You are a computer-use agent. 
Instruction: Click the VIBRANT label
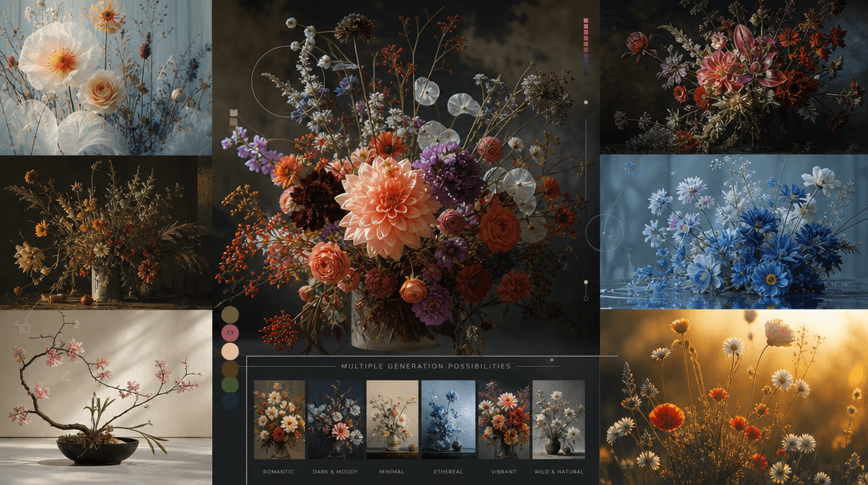coord(503,471)
